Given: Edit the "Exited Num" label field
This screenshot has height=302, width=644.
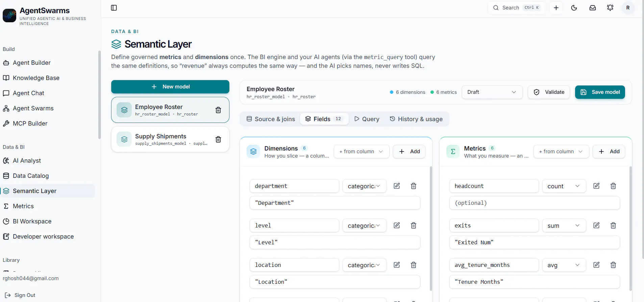Looking at the screenshot, I should click(535, 242).
